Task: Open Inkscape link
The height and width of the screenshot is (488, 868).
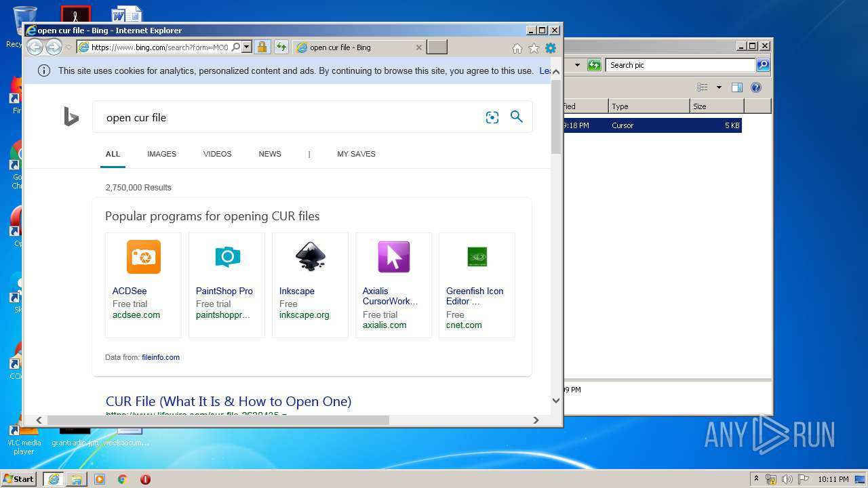Action: point(297,291)
